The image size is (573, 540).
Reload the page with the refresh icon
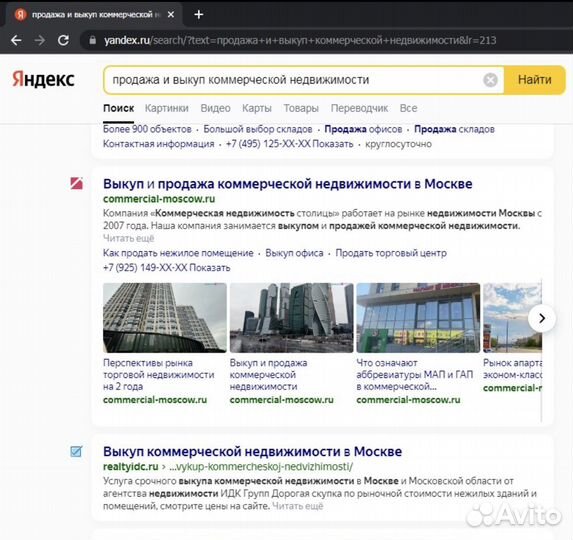coord(63,40)
